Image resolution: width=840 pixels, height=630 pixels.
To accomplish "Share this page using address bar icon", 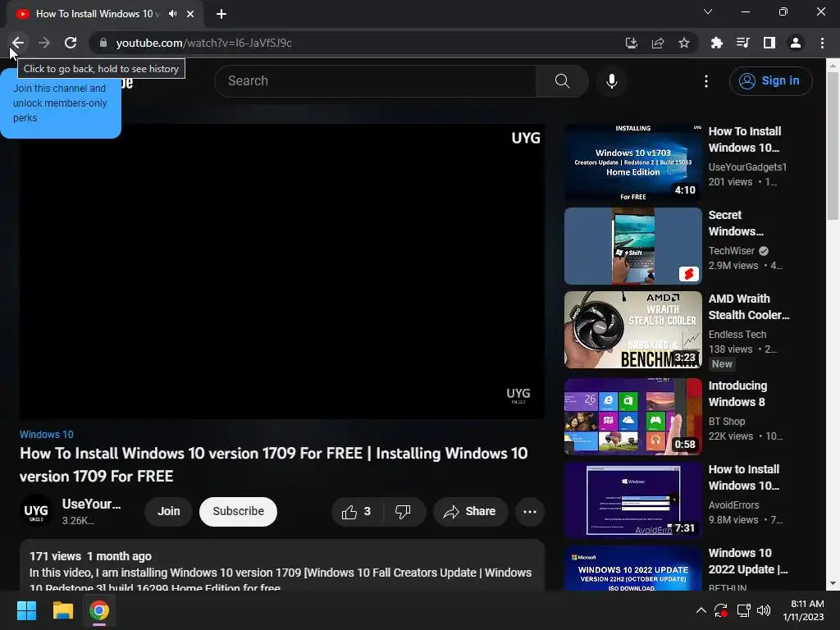I will [x=658, y=43].
